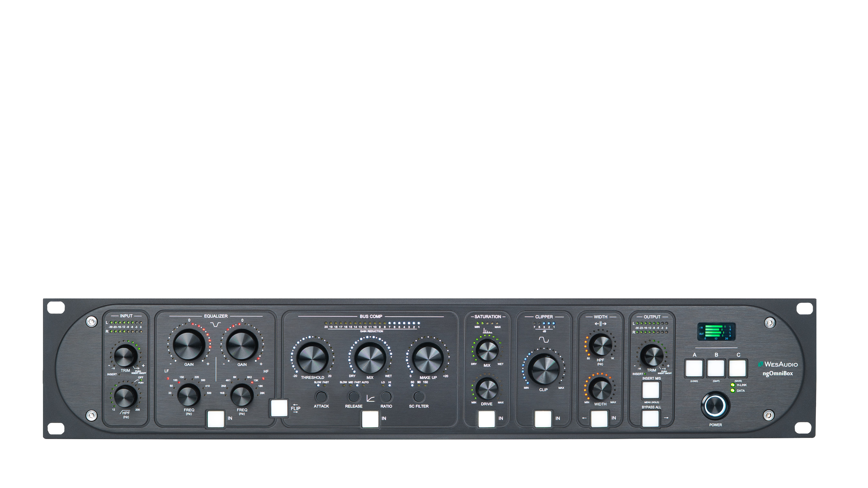The height and width of the screenshot is (488, 868).
Task: Adjust the Saturation DRIVE knob
Action: (x=487, y=389)
